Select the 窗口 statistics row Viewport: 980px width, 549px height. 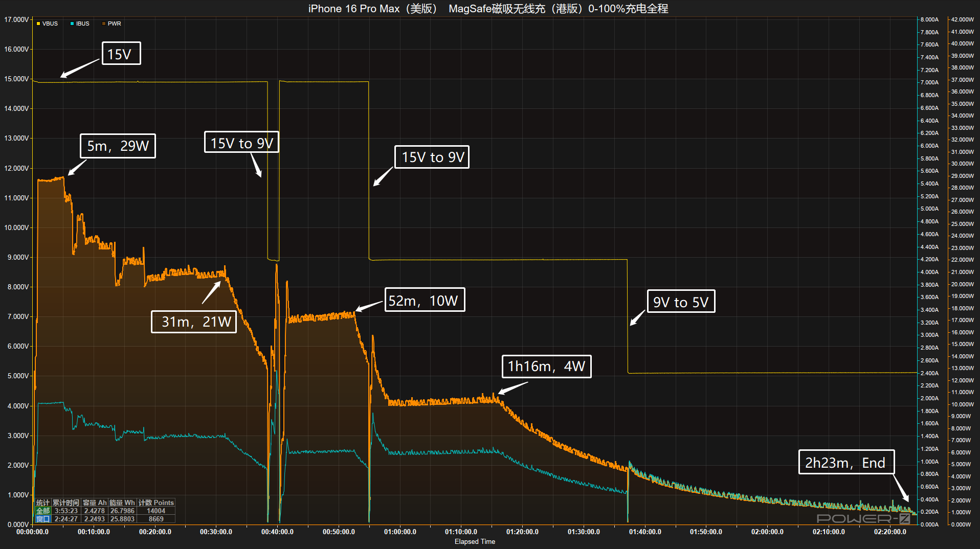click(43, 519)
